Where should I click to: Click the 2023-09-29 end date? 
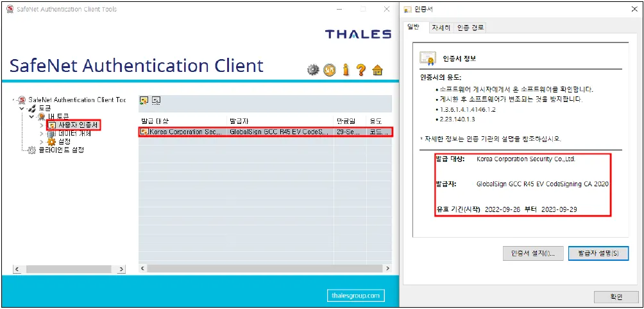point(559,209)
